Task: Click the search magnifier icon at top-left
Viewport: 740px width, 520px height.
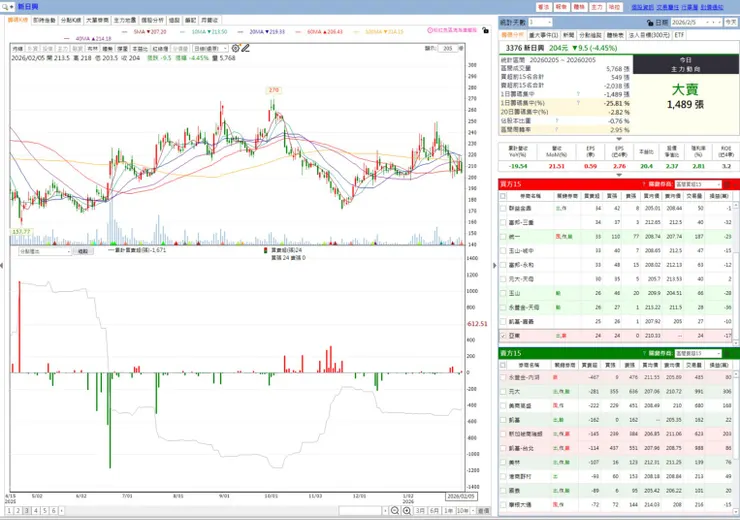Action: tap(5, 7)
